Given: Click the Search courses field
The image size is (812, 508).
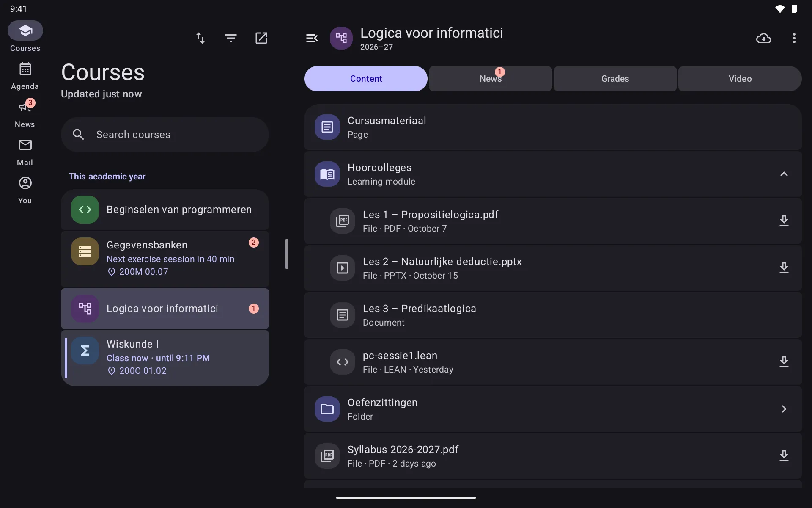Looking at the screenshot, I should click(x=165, y=135).
